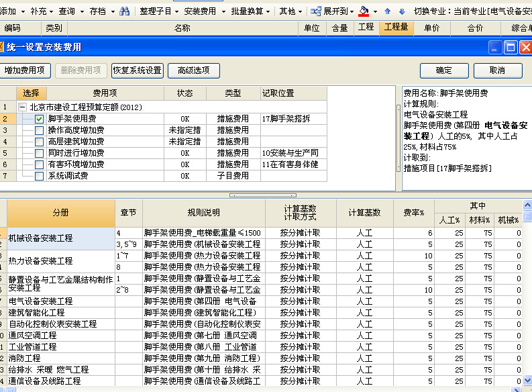The height and width of the screenshot is (392, 532).
Task: Click the 计算基数 column header
Action: point(365,213)
